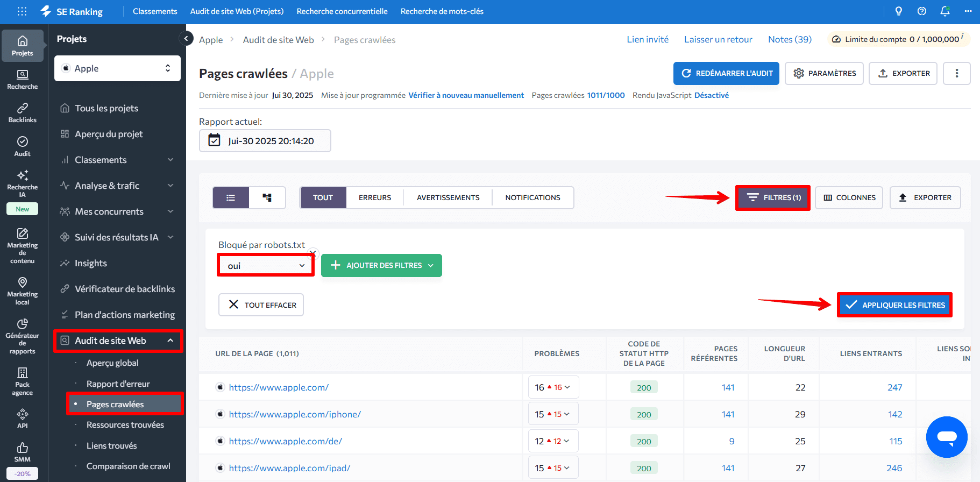Open Pack agence in left rail
This screenshot has height=482, width=980.
pos(23,381)
